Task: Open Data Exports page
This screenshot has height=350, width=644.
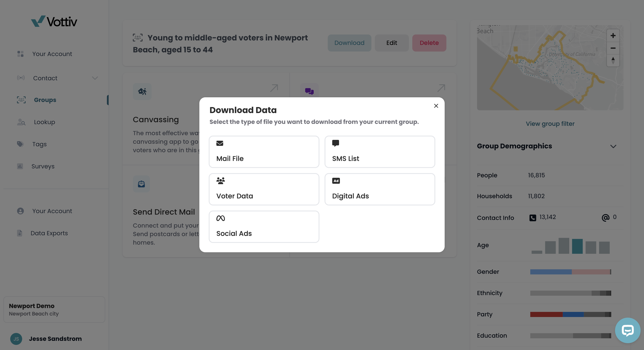Action: [49, 233]
